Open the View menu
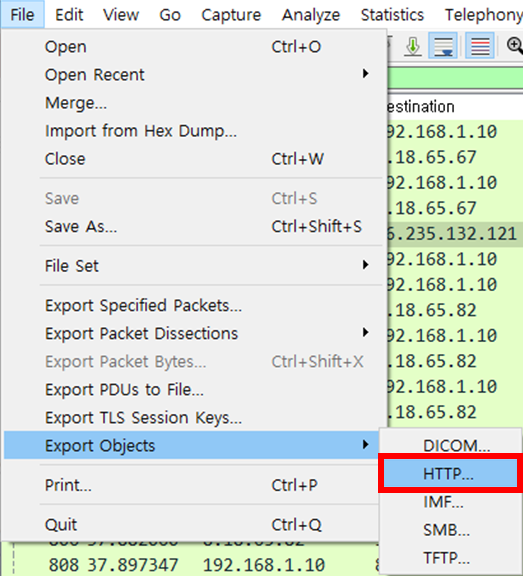The width and height of the screenshot is (523, 576). (x=121, y=15)
